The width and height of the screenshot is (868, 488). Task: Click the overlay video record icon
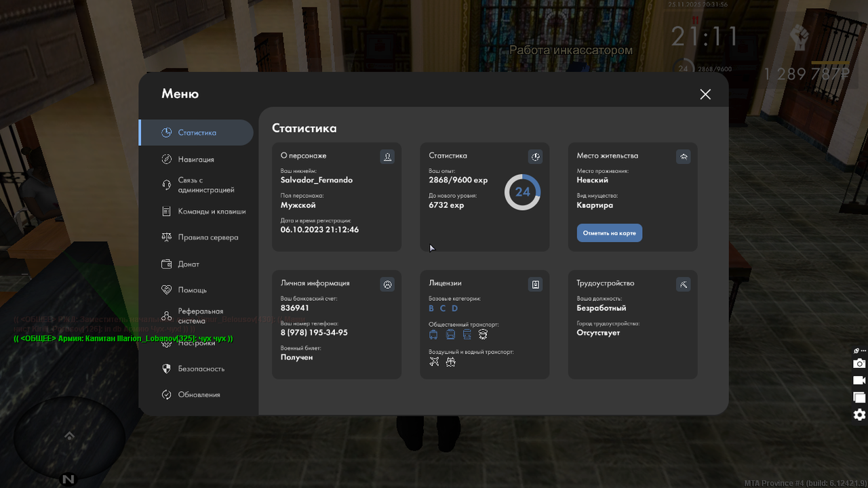coord(859,381)
